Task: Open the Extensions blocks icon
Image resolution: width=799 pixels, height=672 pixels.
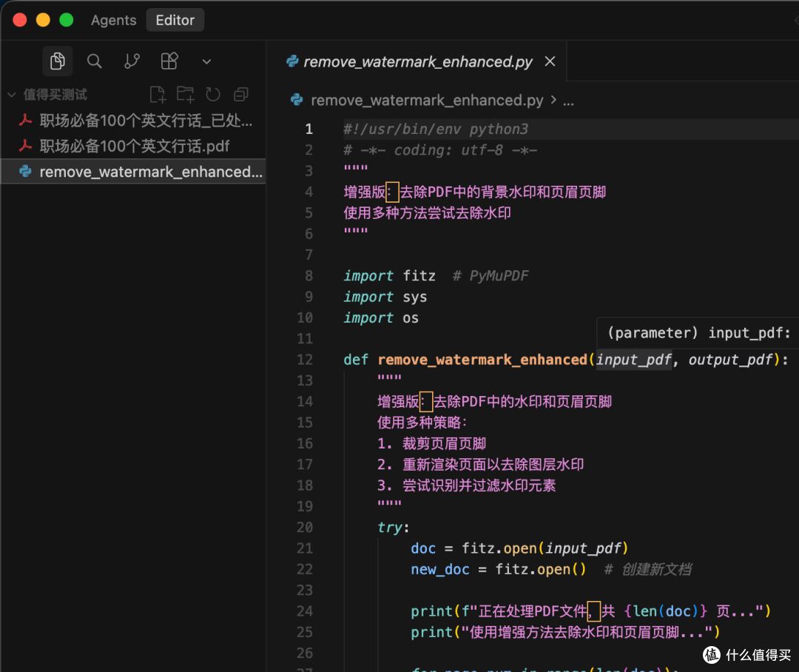Action: tap(169, 61)
